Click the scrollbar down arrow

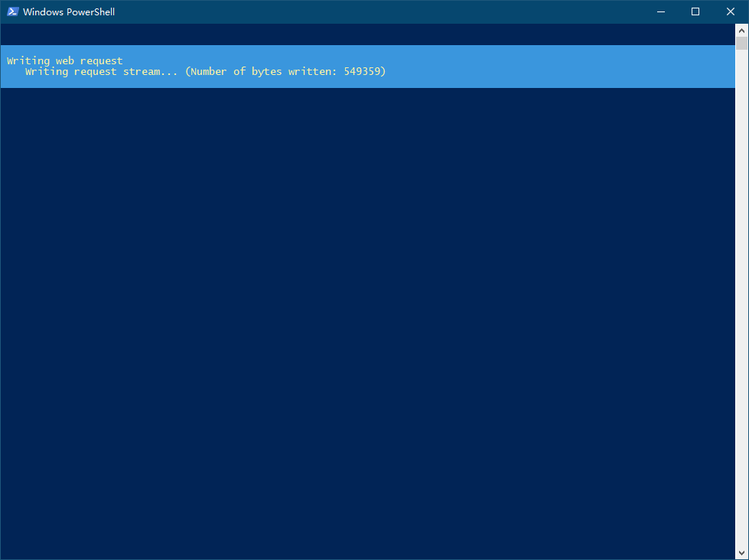[x=741, y=552]
